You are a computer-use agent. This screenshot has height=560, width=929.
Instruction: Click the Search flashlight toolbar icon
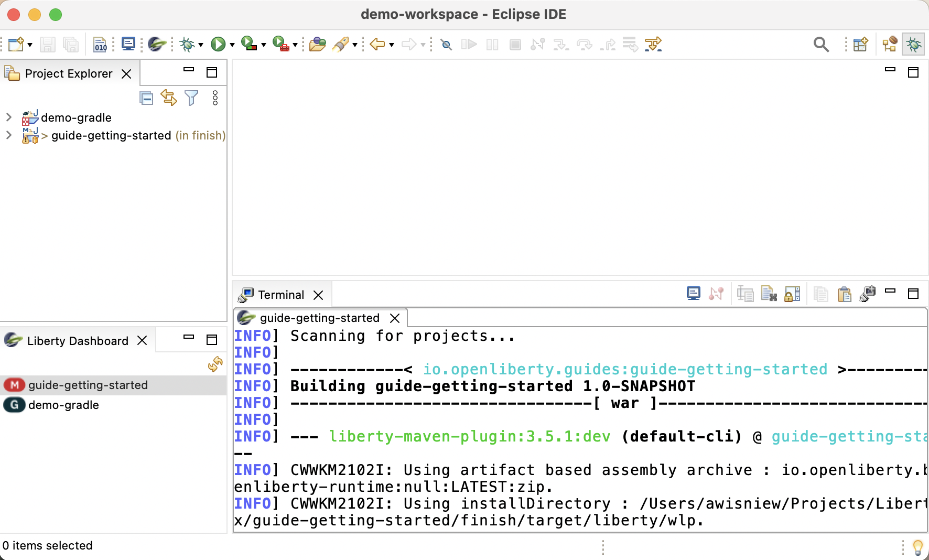341,44
